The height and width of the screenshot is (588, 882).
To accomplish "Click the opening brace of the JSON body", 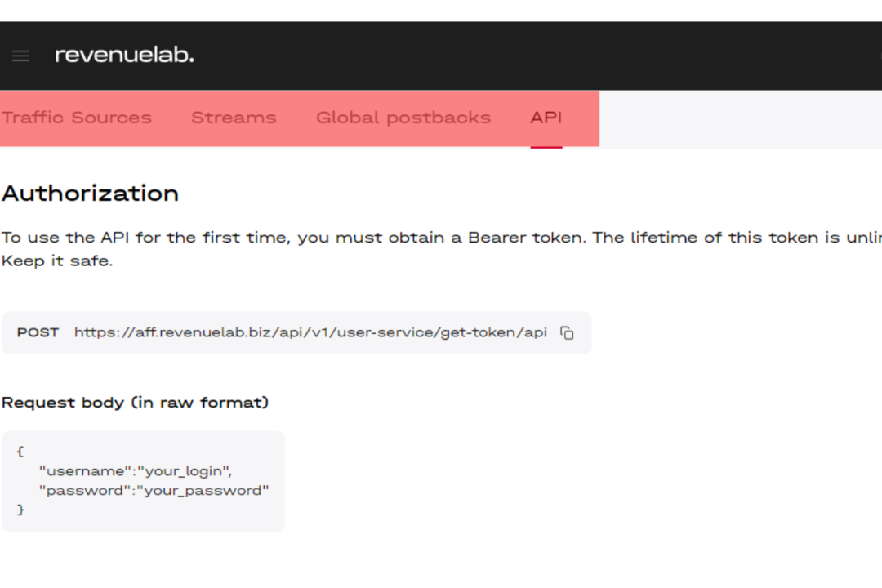I will coord(20,452).
